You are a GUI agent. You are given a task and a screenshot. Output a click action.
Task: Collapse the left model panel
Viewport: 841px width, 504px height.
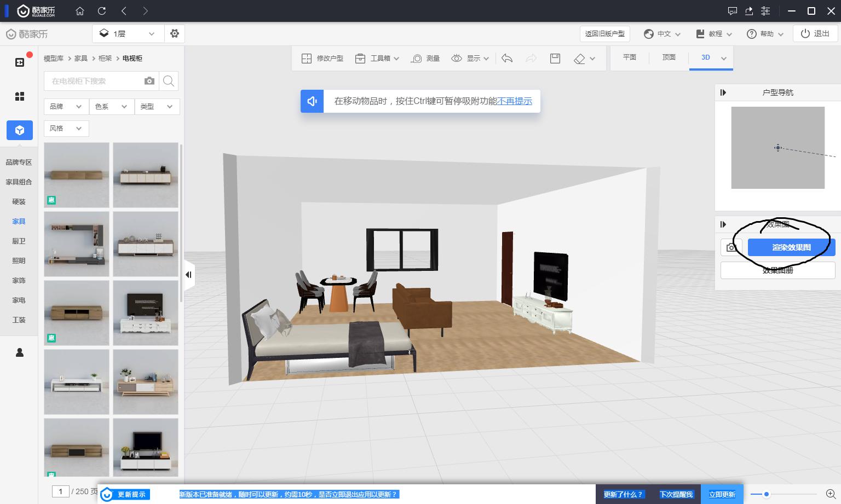click(188, 275)
